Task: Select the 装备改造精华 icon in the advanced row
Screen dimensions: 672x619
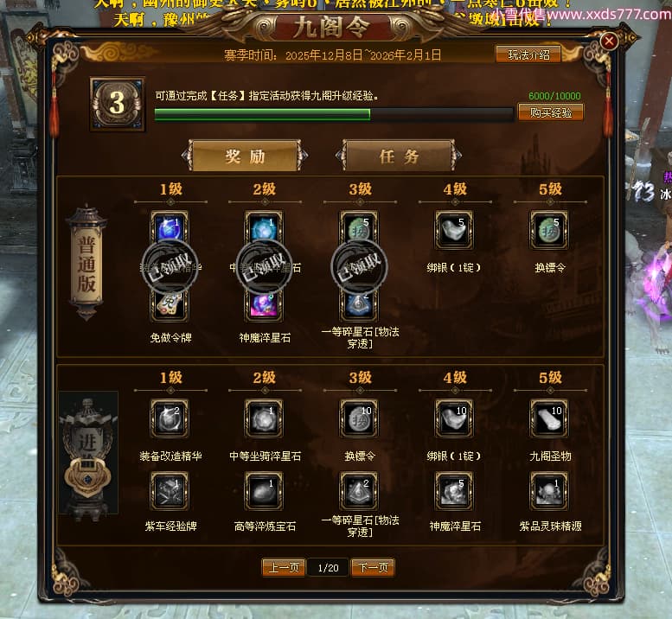Action: 170,418
